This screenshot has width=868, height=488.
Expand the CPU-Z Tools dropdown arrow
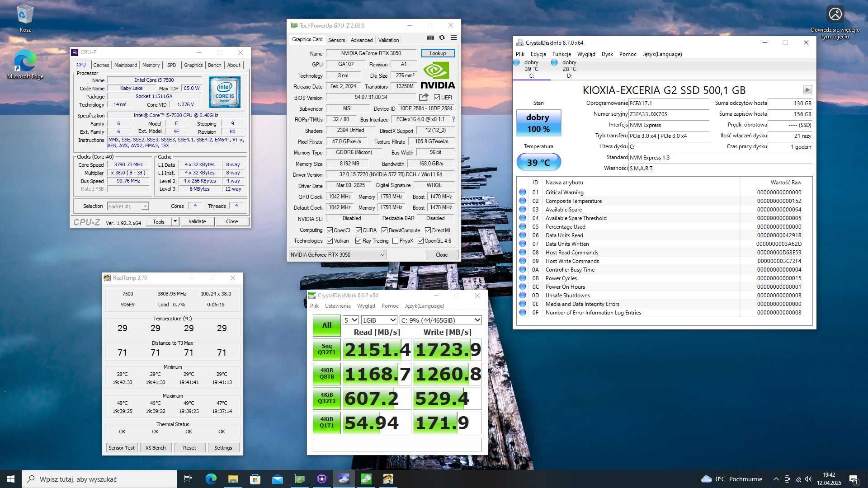tap(175, 221)
